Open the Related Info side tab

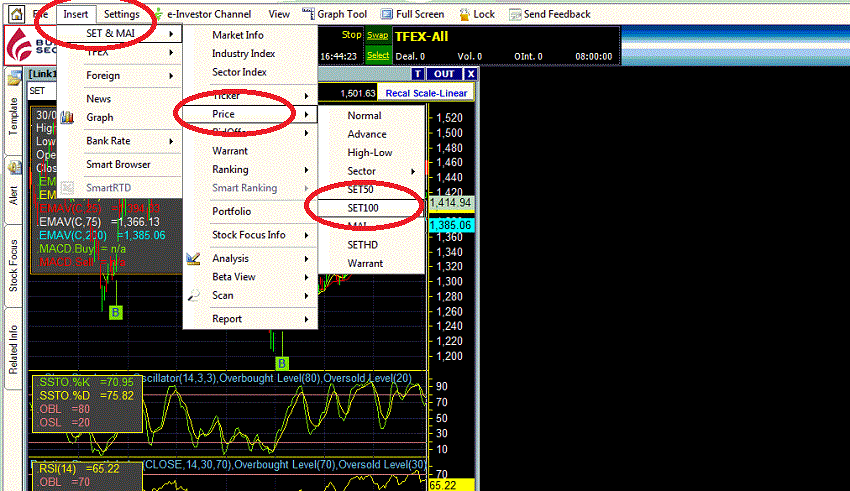click(13, 349)
